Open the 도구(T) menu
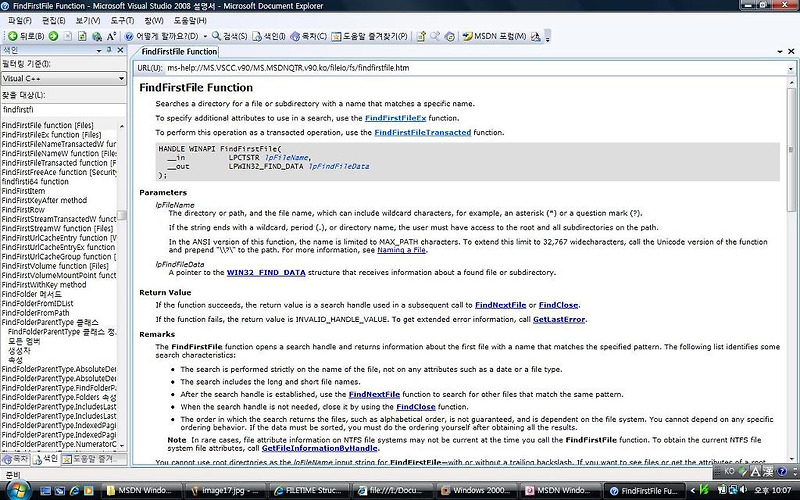 coord(122,20)
